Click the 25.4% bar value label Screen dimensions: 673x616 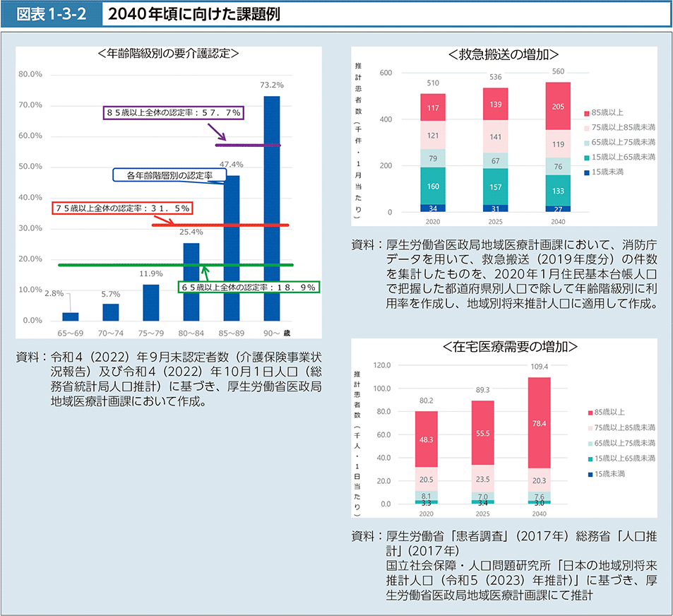(191, 232)
